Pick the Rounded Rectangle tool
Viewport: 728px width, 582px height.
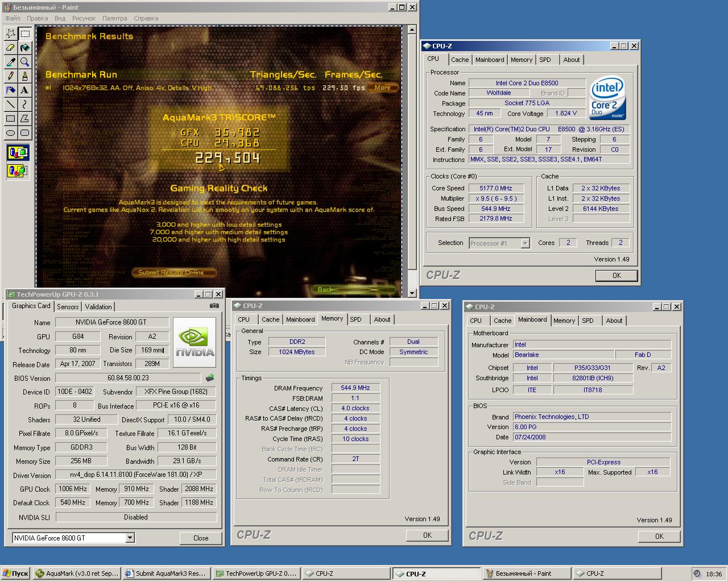[x=25, y=132]
